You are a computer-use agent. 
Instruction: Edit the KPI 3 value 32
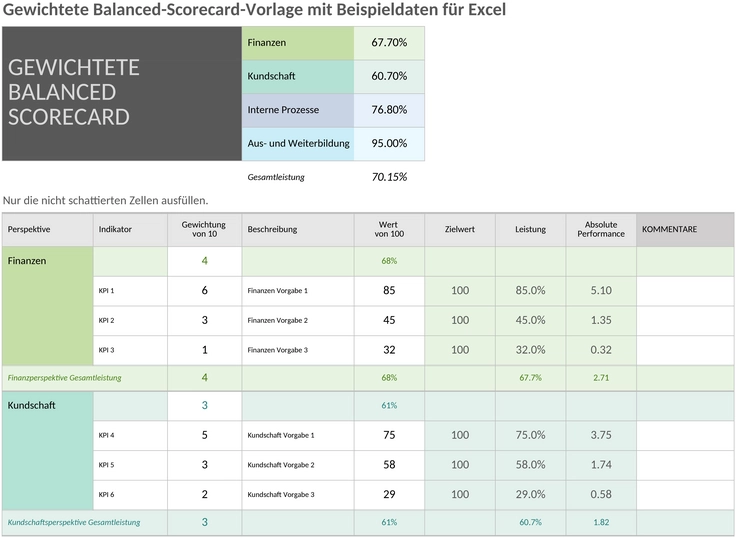(x=389, y=350)
